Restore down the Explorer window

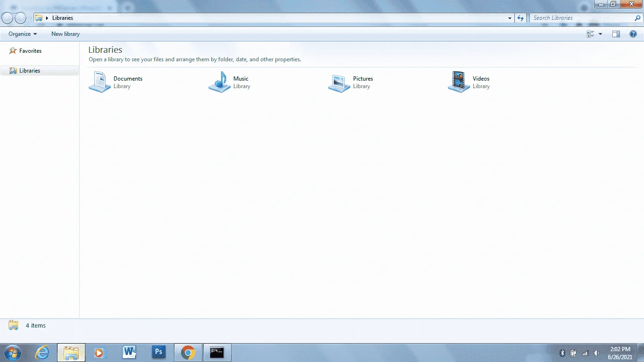click(x=613, y=4)
